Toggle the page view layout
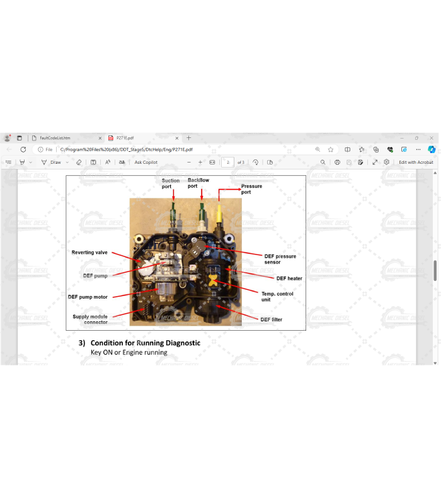 point(270,162)
